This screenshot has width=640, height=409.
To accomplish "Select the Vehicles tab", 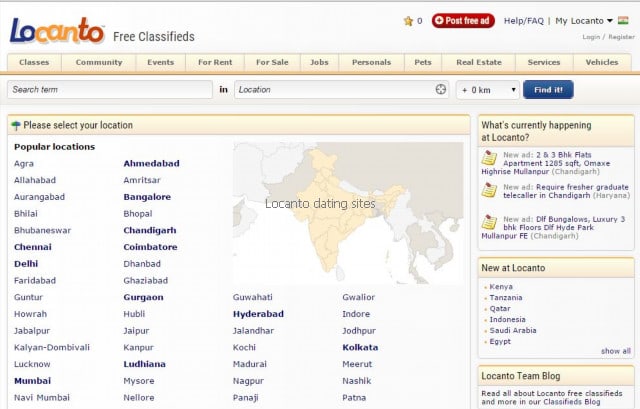I will tap(602, 62).
